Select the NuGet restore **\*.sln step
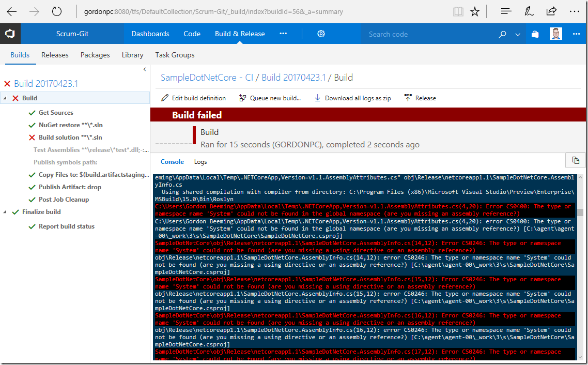Viewport: 588px width, 365px height. tap(70, 125)
